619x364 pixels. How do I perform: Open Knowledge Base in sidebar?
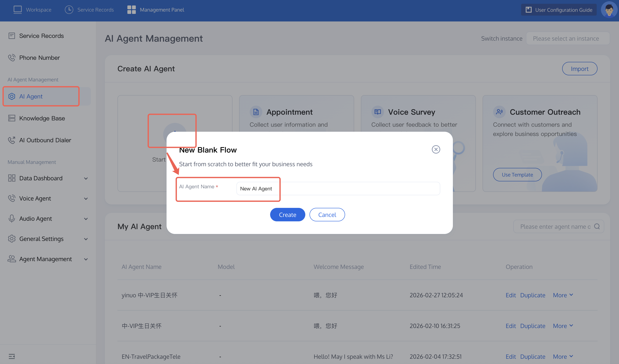click(42, 118)
